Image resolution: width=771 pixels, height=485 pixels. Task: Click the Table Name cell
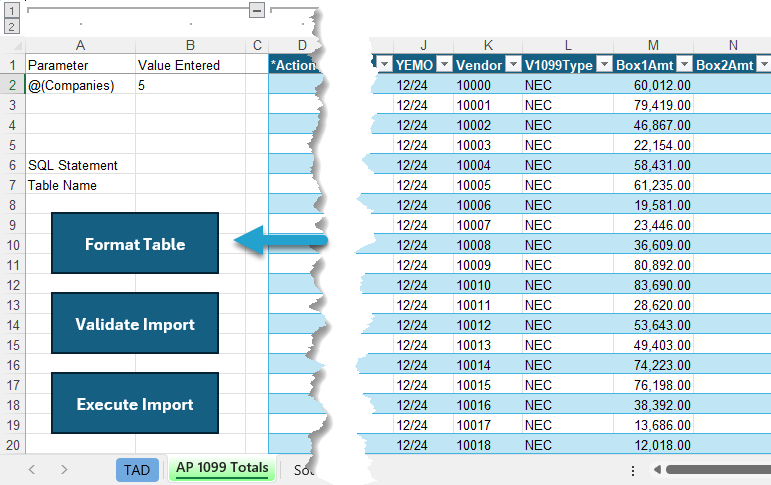pos(80,185)
